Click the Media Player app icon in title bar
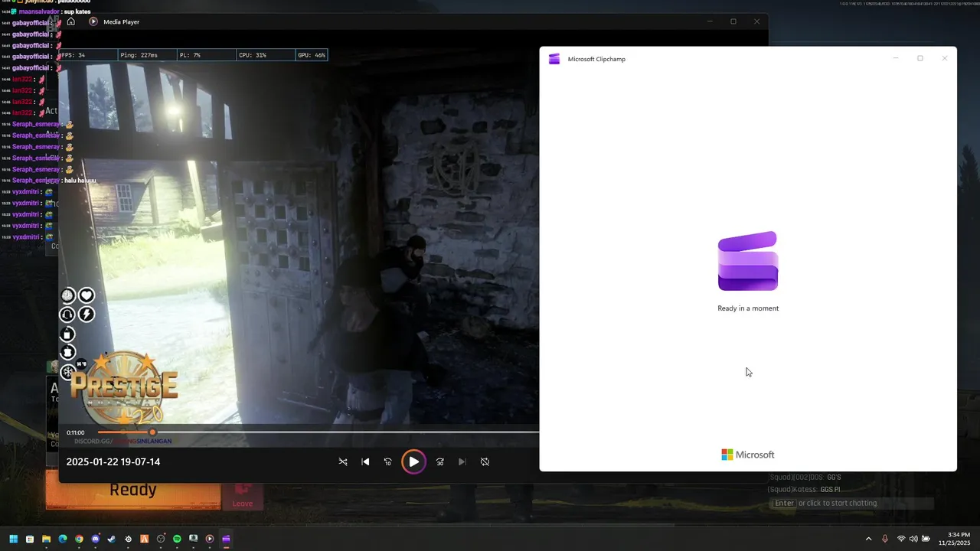This screenshot has height=551, width=980. [93, 21]
